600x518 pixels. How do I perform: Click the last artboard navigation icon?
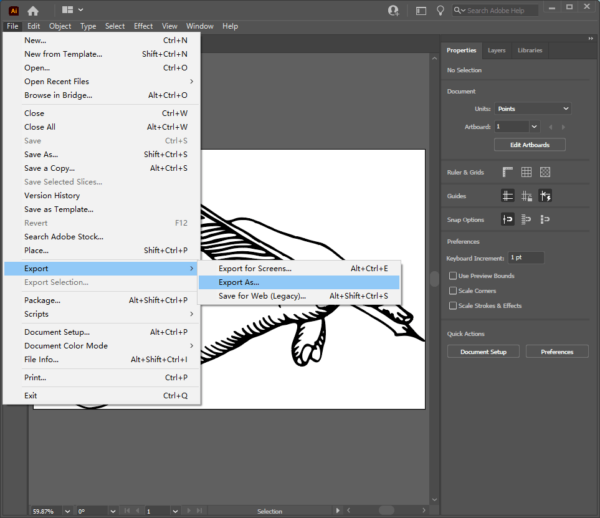pos(199,511)
